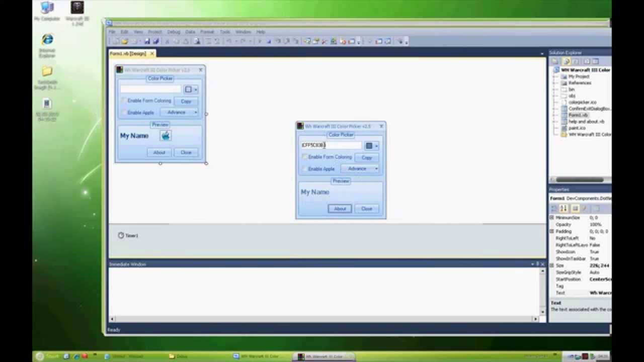Open color dropdown arrow in running color picker
This screenshot has height=362, width=644.
(x=376, y=146)
